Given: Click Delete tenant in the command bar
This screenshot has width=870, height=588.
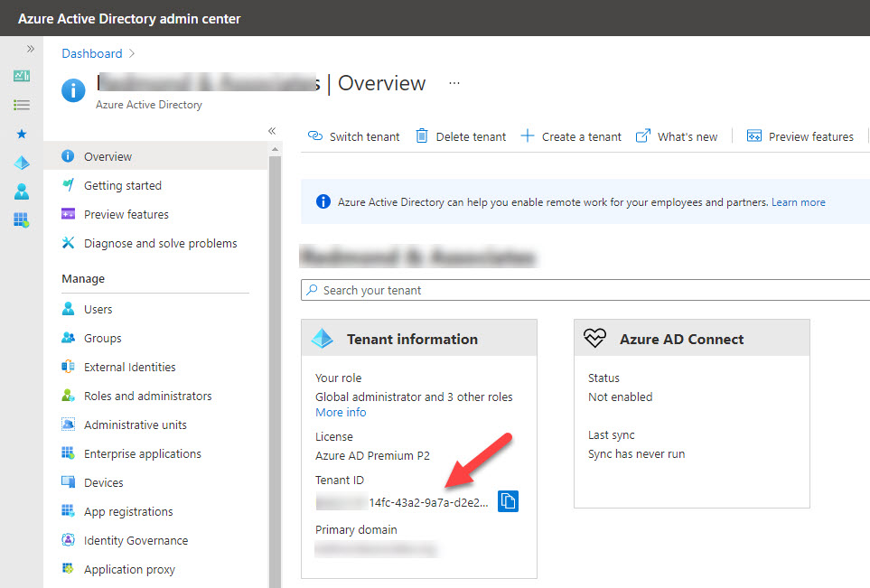Looking at the screenshot, I should coord(461,136).
